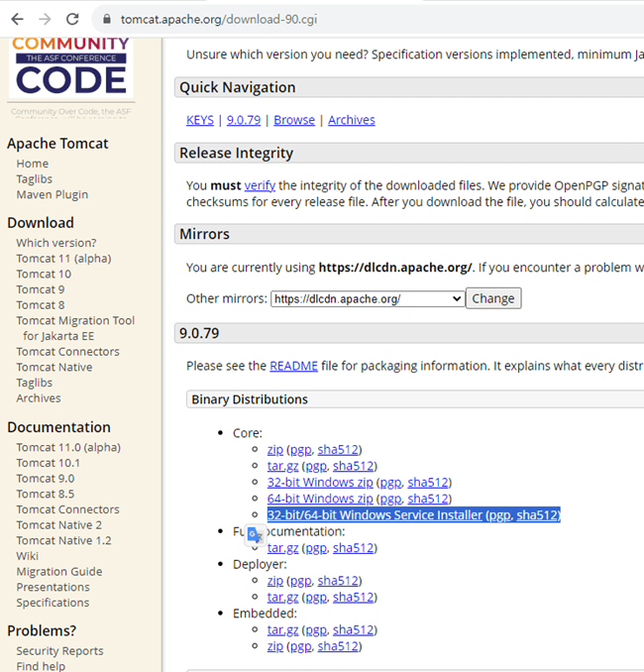The width and height of the screenshot is (644, 672).
Task: Open pgp signature for the 32-bit Windows zip
Action: tap(390, 483)
